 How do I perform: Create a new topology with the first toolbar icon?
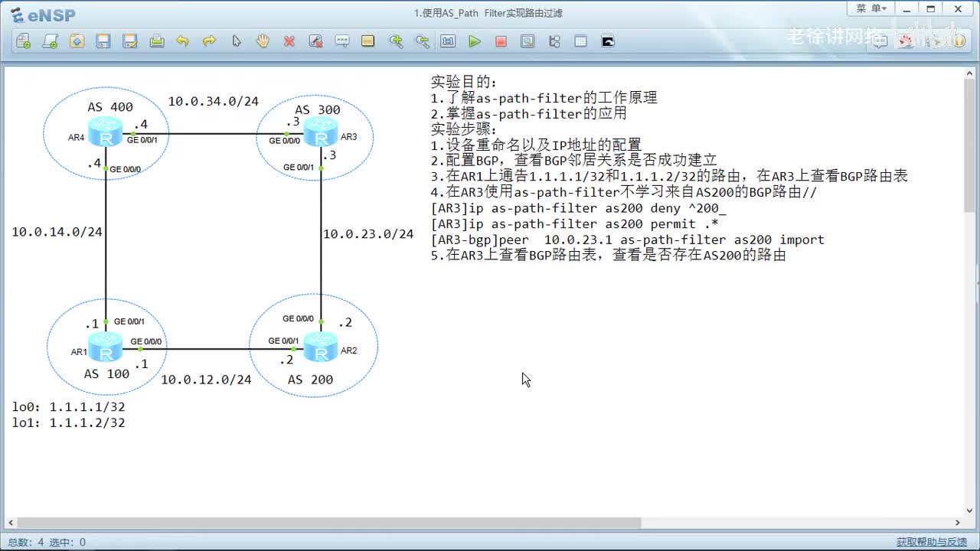(x=23, y=41)
